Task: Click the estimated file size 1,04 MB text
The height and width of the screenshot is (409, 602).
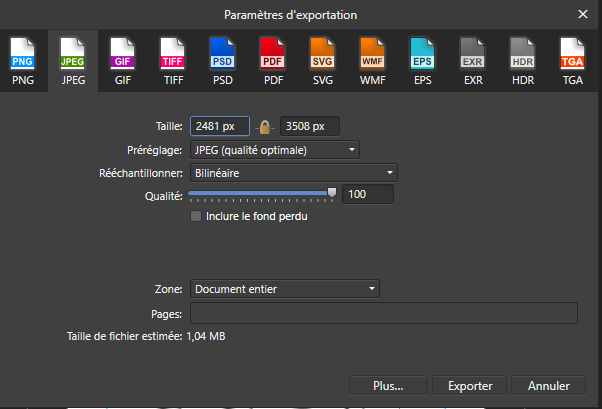Action: click(206, 336)
